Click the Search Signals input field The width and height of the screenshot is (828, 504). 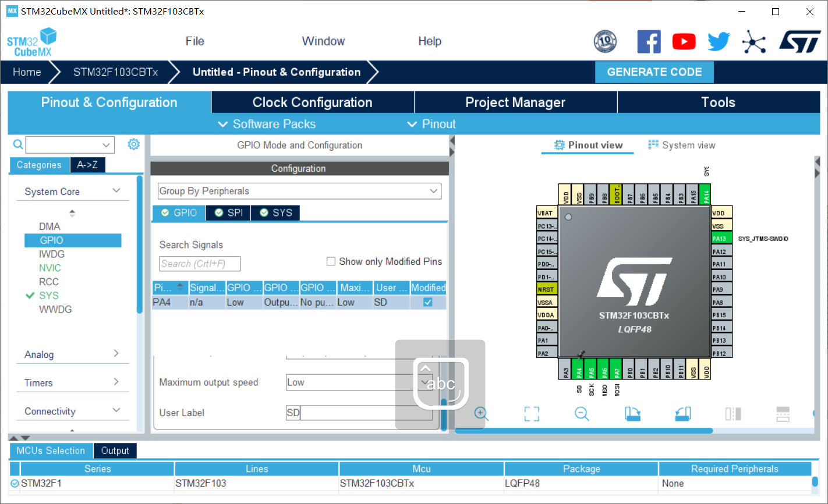(200, 264)
